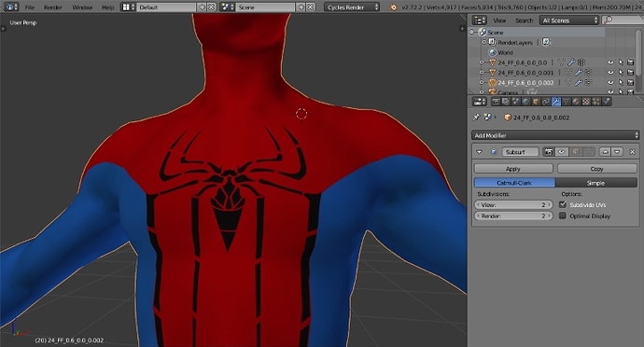Click the outliner search filter field

click(623, 21)
